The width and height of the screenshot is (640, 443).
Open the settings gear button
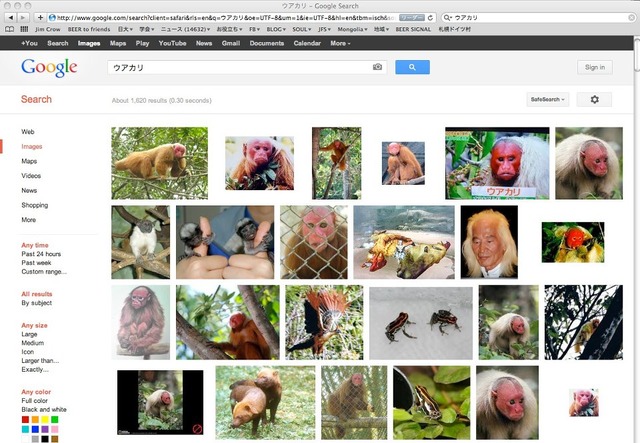pyautogui.click(x=594, y=99)
